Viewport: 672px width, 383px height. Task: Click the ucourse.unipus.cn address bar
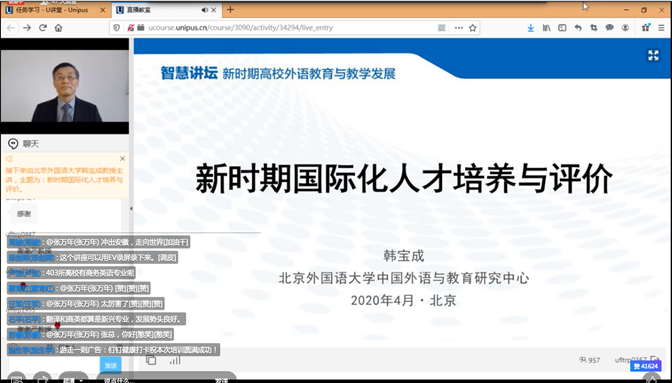[240, 28]
